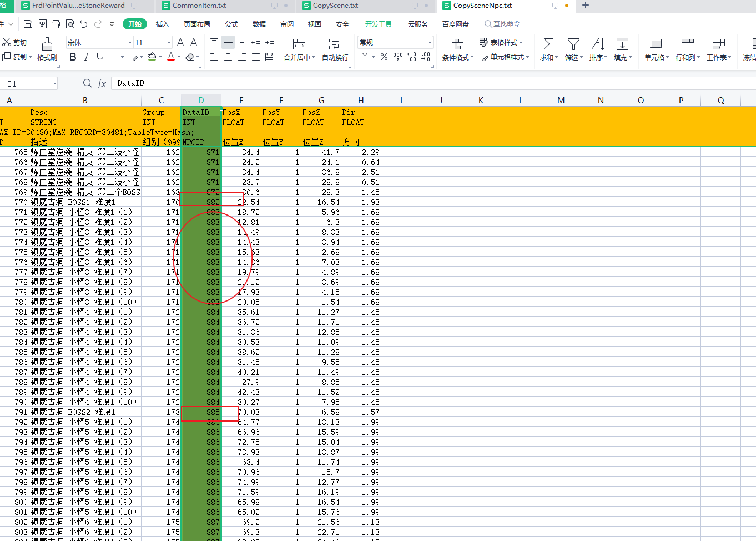Align text left horizontally
The image size is (756, 541).
click(x=214, y=57)
